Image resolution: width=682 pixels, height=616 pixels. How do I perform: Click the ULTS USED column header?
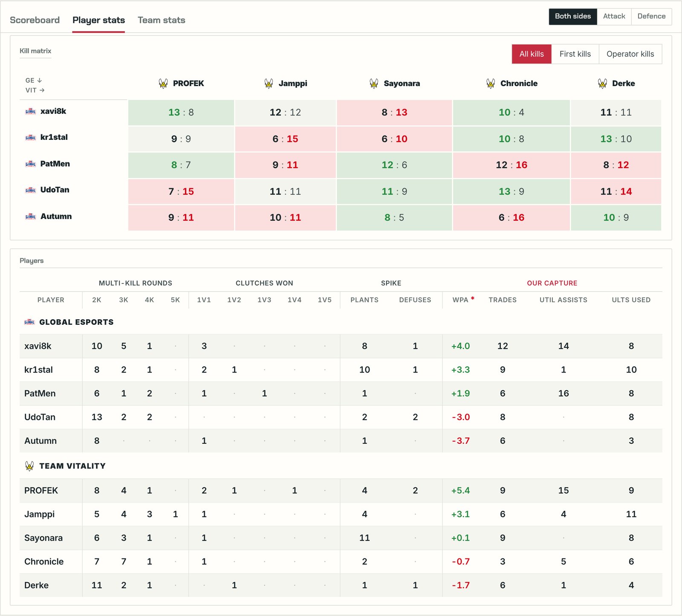[x=631, y=300]
